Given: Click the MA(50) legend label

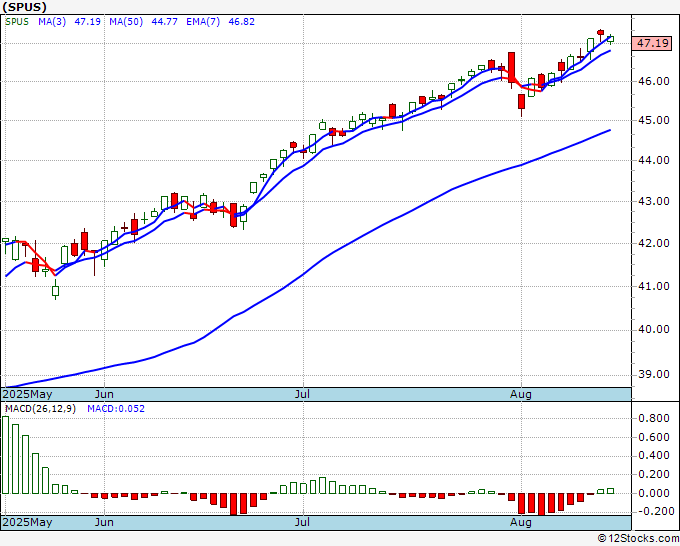Looking at the screenshot, I should tap(126, 22).
